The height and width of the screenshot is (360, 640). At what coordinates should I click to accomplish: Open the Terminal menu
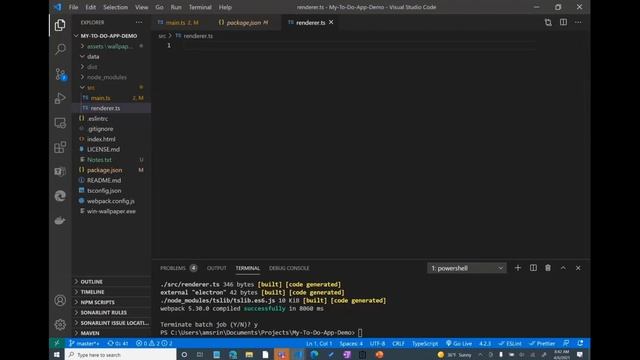200,7
